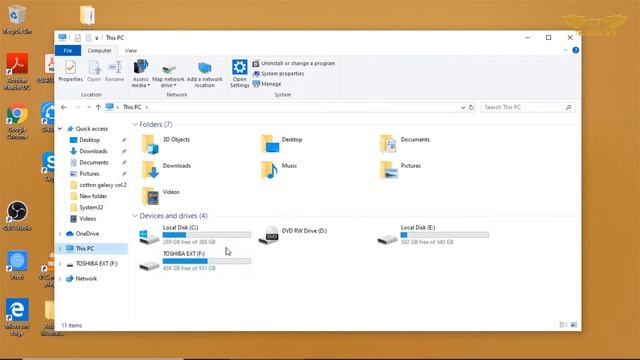Open the File tab
Viewport: 640px width, 360px height.
68,51
